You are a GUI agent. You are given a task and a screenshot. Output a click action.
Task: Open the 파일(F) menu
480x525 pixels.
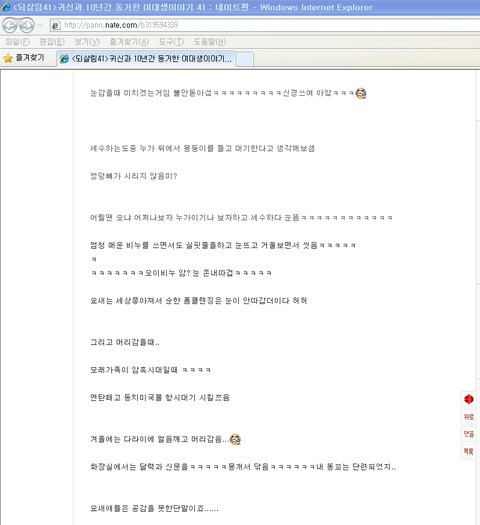pyautogui.click(x=18, y=42)
